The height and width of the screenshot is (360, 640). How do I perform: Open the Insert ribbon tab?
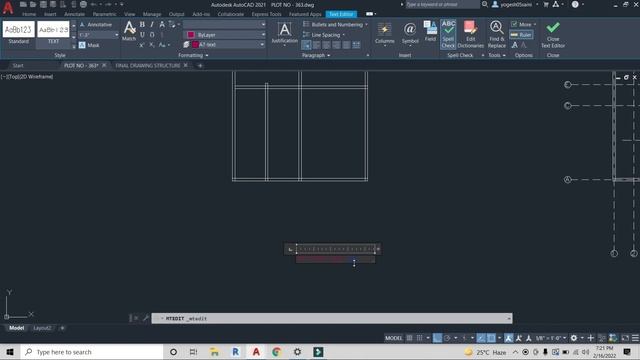click(x=50, y=14)
